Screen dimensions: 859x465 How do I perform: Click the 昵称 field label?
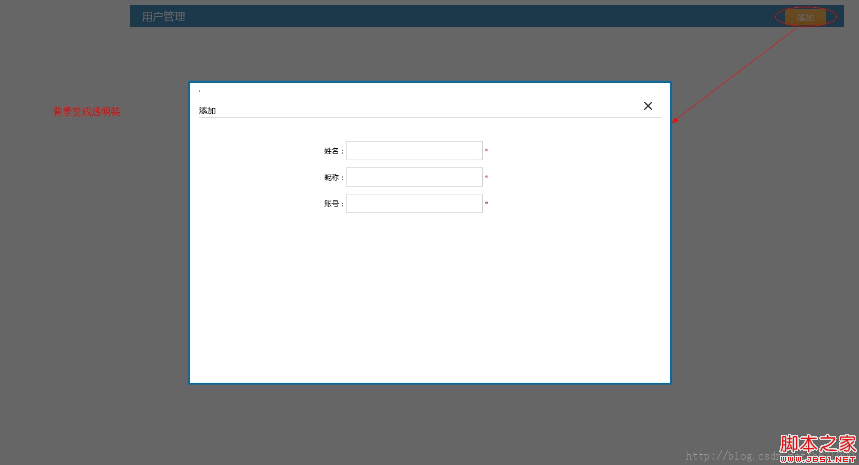click(332, 177)
